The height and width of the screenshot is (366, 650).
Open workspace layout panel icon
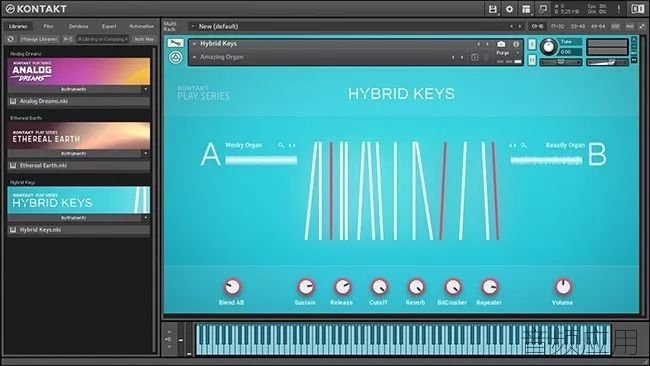tap(526, 9)
